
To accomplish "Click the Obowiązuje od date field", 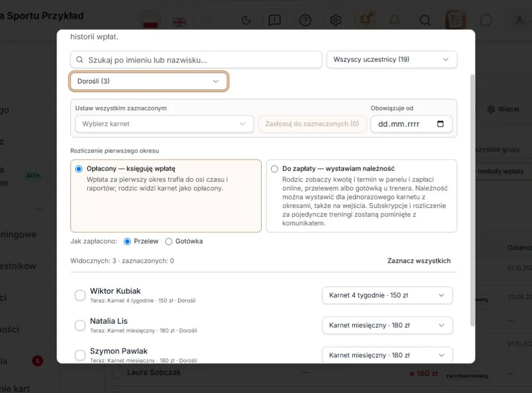I will click(411, 124).
